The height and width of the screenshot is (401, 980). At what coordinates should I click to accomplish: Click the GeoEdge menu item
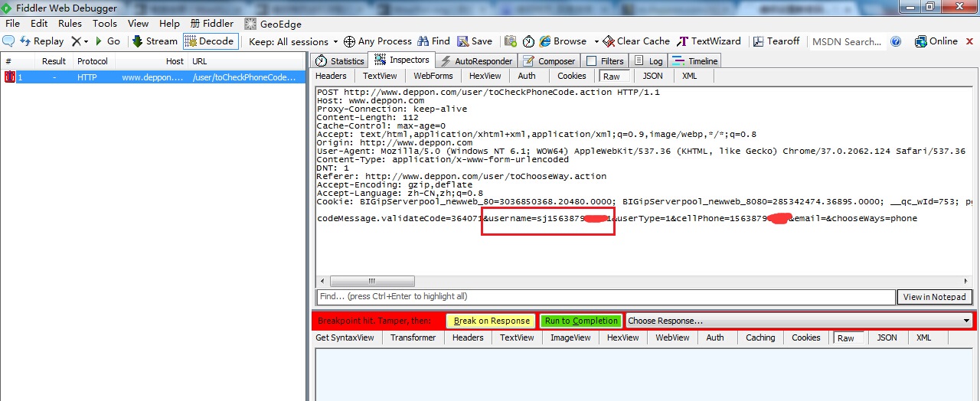pyautogui.click(x=273, y=24)
